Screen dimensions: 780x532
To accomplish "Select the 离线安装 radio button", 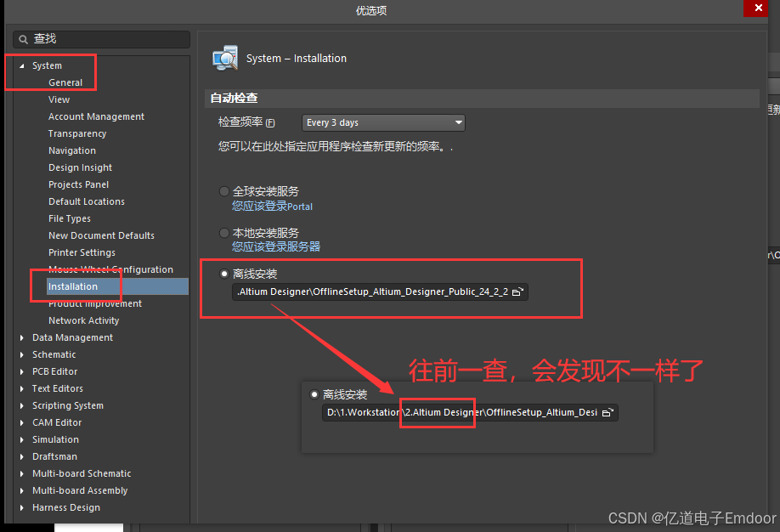I will tap(224, 274).
